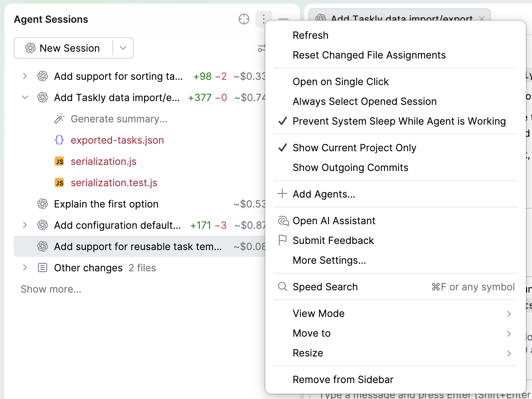Expand the 'Add support for sorting ta...' session
The height and width of the screenshot is (399, 532).
25,76
